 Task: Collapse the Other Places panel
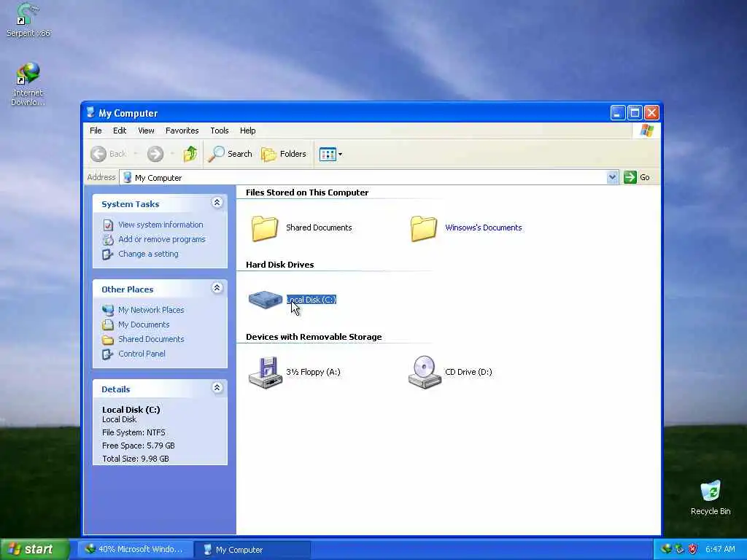click(217, 288)
